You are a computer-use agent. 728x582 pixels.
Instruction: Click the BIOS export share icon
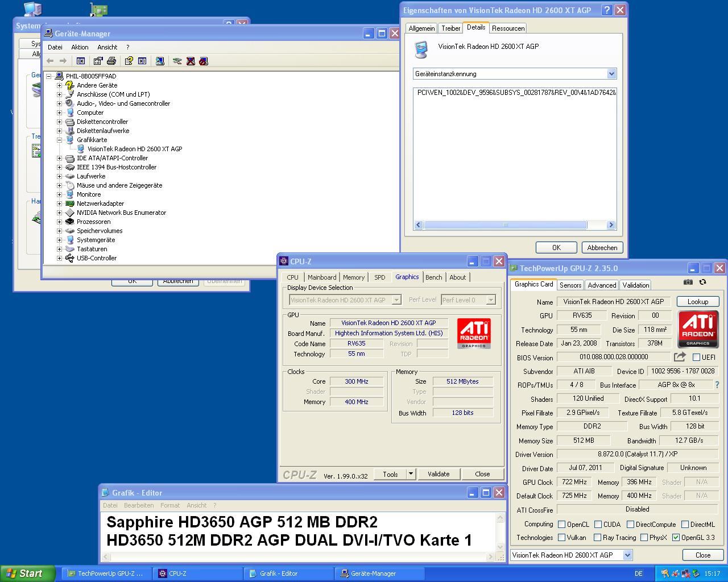(680, 357)
